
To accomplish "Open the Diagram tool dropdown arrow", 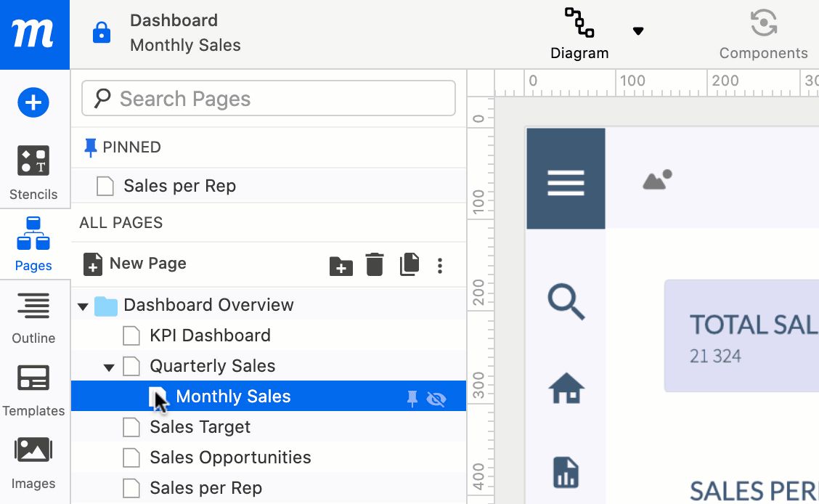I will pos(638,31).
